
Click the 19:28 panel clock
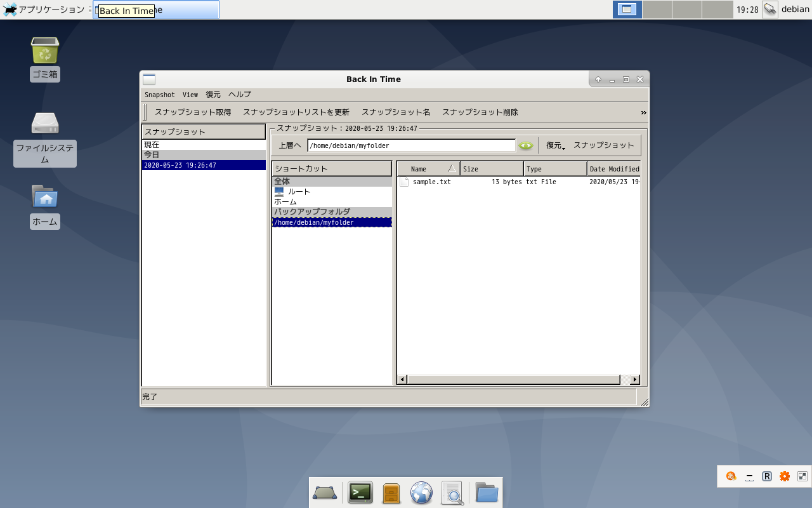(747, 10)
